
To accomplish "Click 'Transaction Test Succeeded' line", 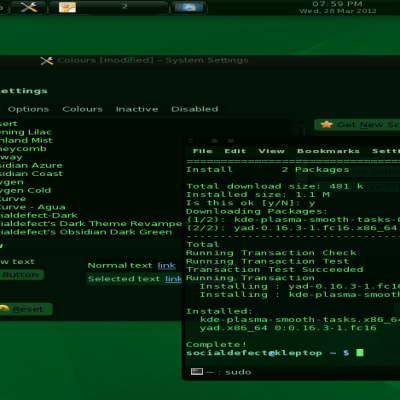I will pos(275,269).
